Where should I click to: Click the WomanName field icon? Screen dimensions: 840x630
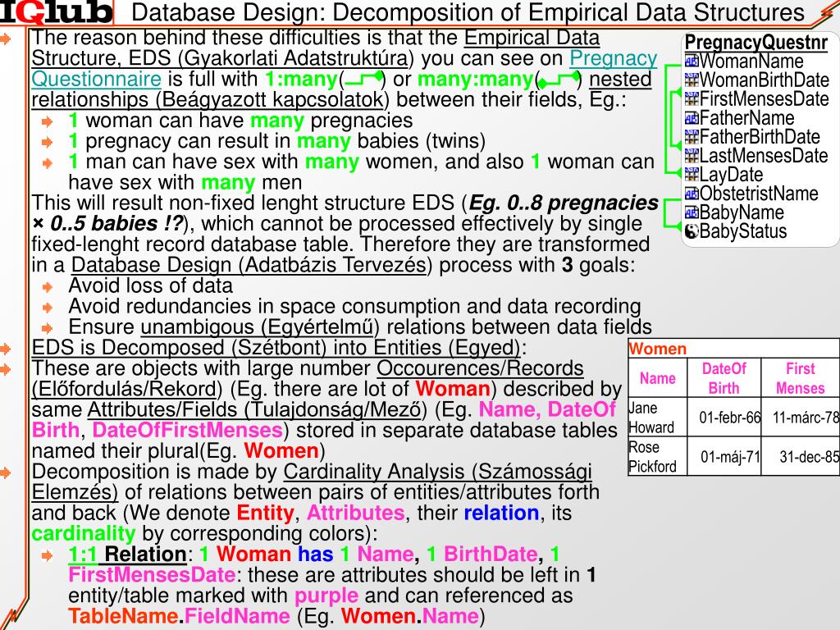tap(692, 61)
